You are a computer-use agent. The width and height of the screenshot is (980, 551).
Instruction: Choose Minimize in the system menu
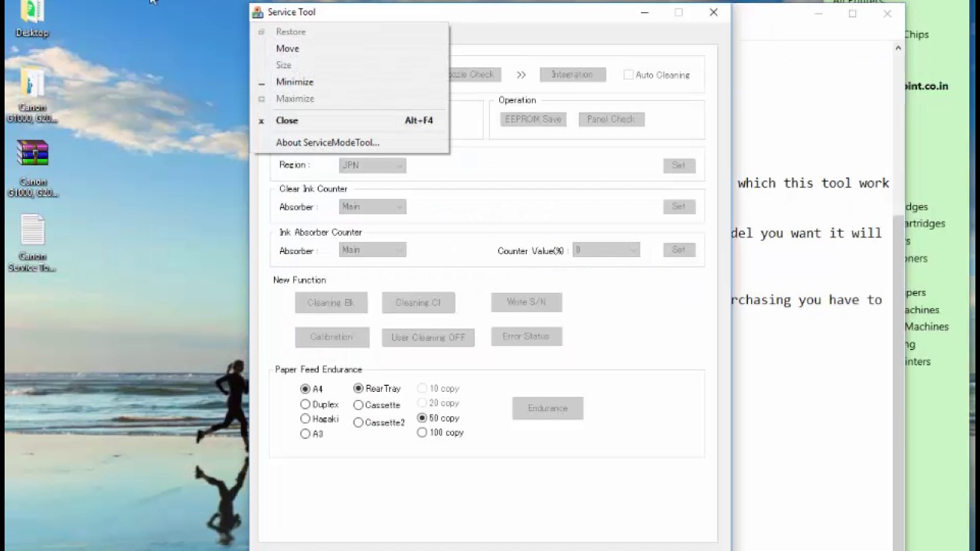(350, 82)
